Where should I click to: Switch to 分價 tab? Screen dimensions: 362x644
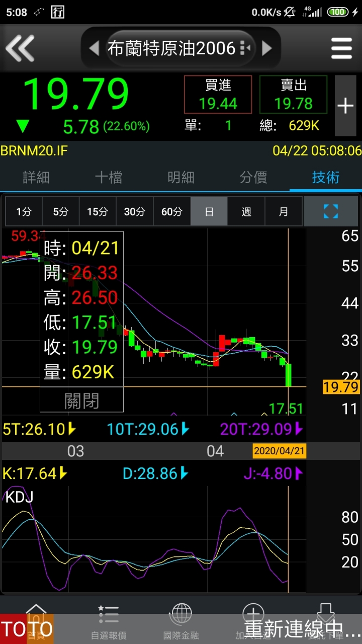coord(253,177)
